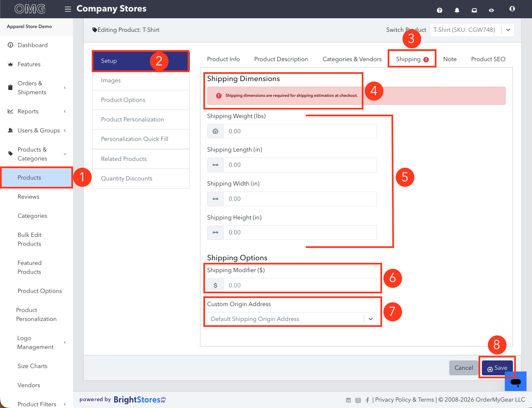Expand the Orders & Shipments menu
Viewport: 532px width, 408px height.
(x=37, y=88)
